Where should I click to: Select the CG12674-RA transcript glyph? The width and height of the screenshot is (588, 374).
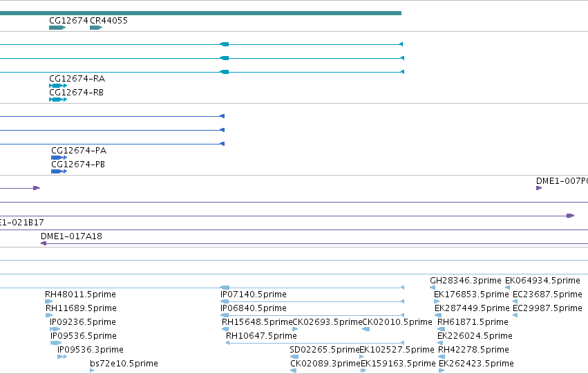[x=58, y=86]
